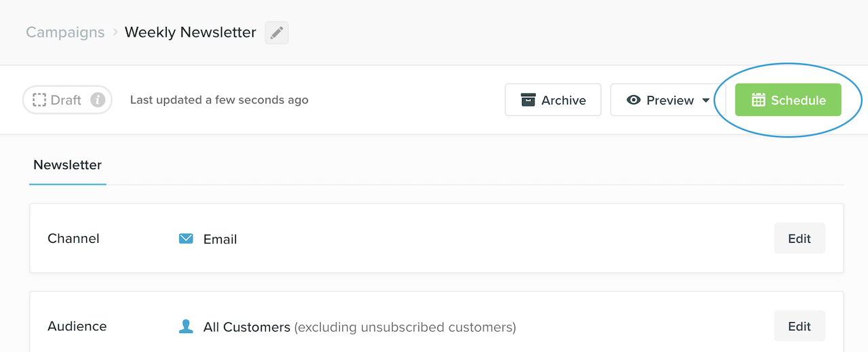Click the Draft status badge
Image resolution: width=868 pixels, height=352 pixels.
pyautogui.click(x=66, y=100)
